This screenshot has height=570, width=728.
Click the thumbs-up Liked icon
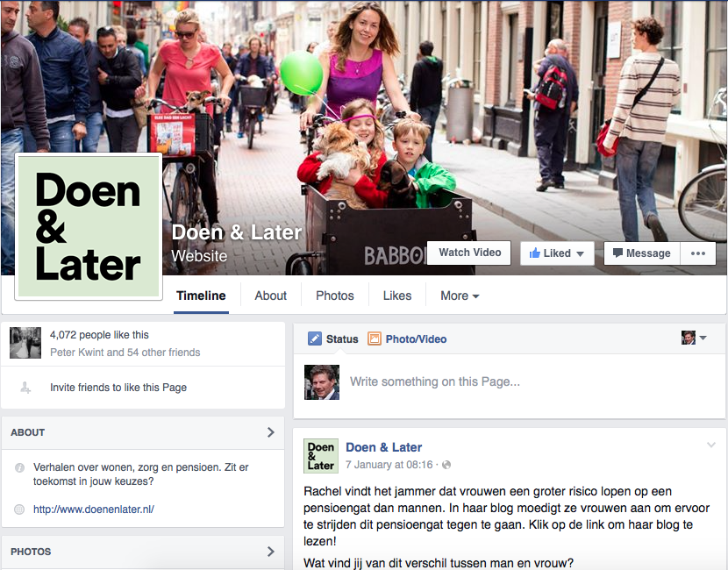(535, 253)
